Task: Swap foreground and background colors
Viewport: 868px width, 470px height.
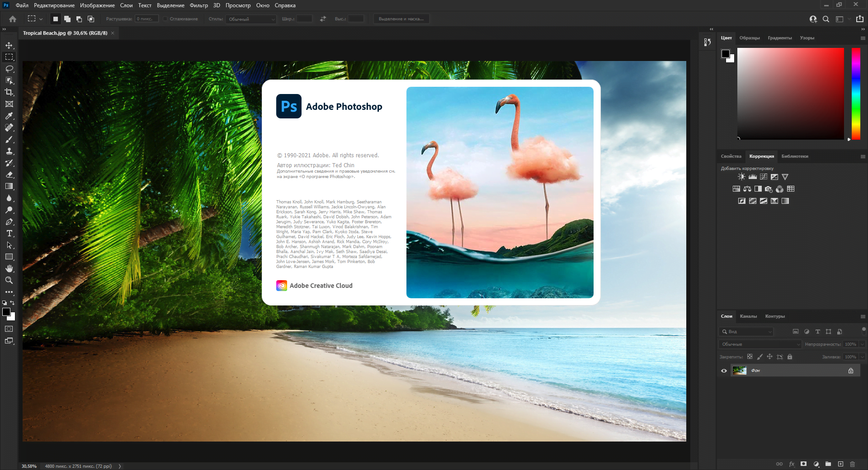Action: 13,303
